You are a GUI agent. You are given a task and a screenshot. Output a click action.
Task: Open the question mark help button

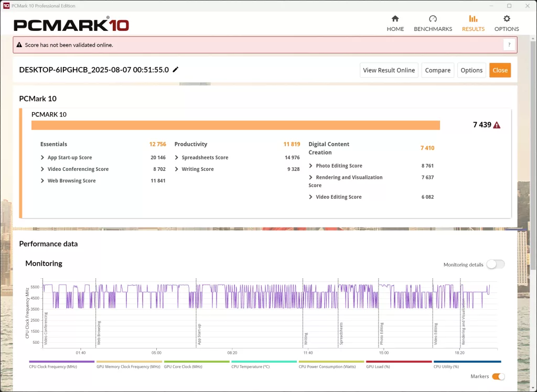[509, 45]
